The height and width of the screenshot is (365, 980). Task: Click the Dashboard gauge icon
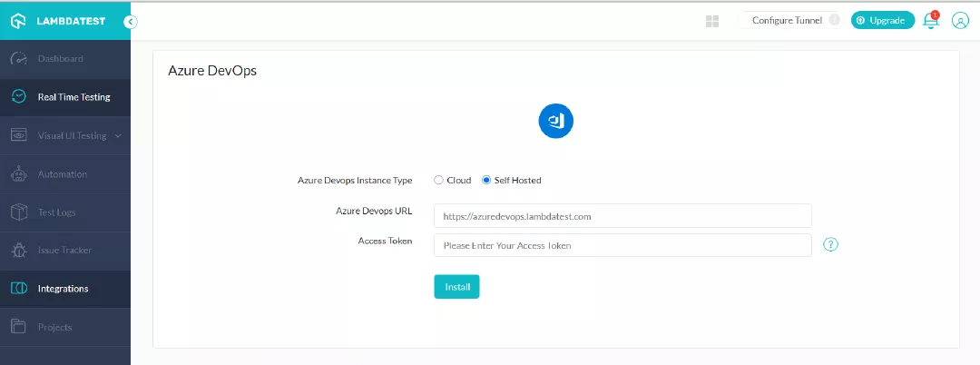pyautogui.click(x=19, y=59)
